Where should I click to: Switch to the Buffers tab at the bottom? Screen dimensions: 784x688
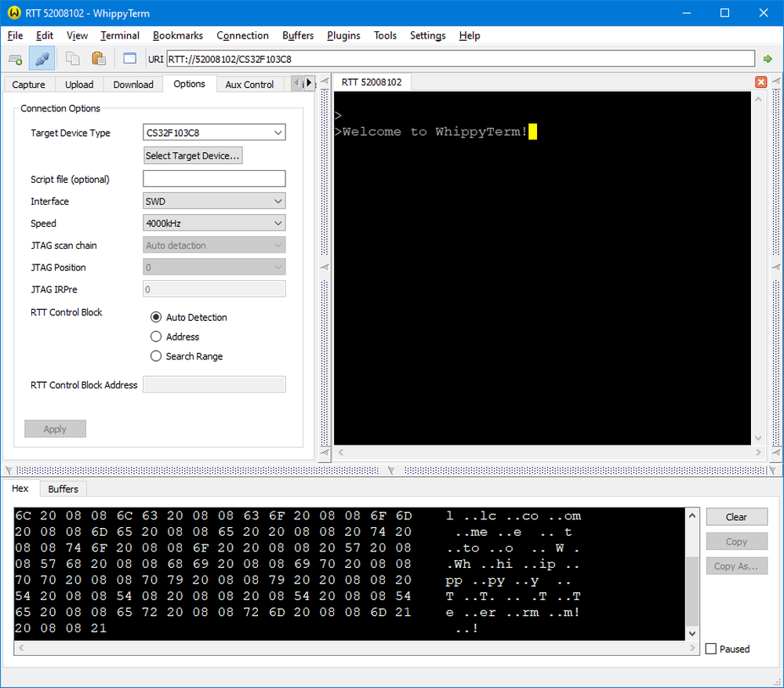point(64,489)
